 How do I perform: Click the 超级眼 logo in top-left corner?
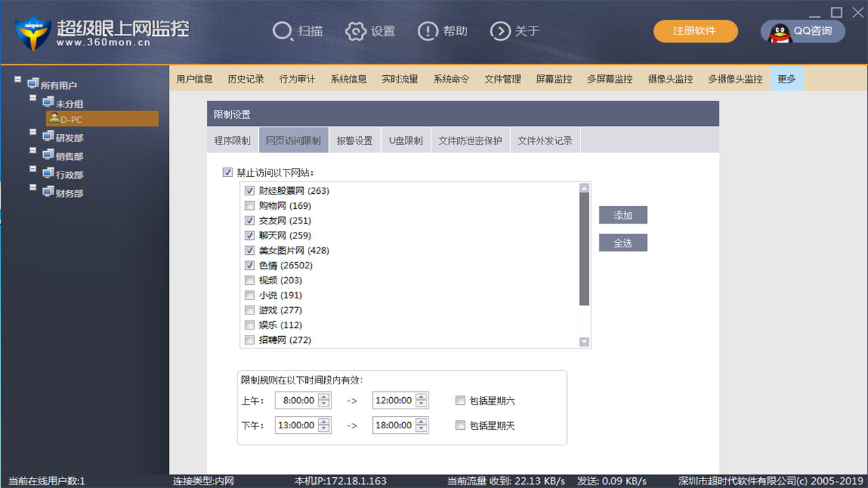pos(33,31)
